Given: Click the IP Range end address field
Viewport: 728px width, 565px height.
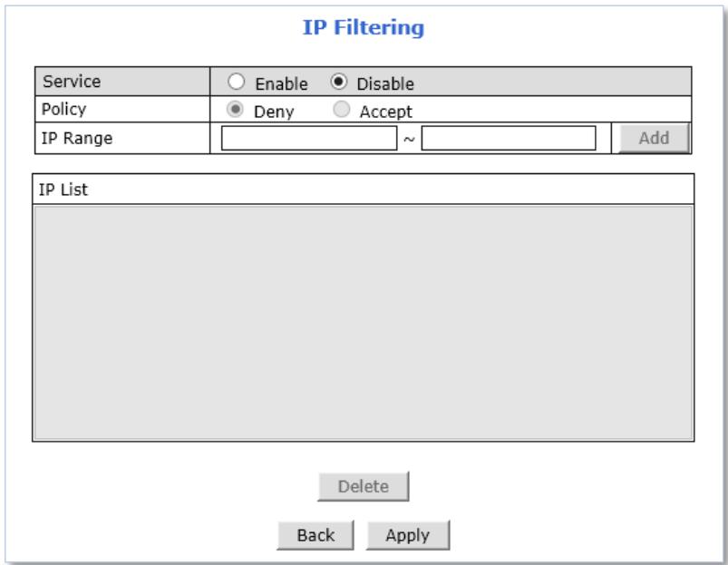Looking at the screenshot, I should tap(509, 139).
